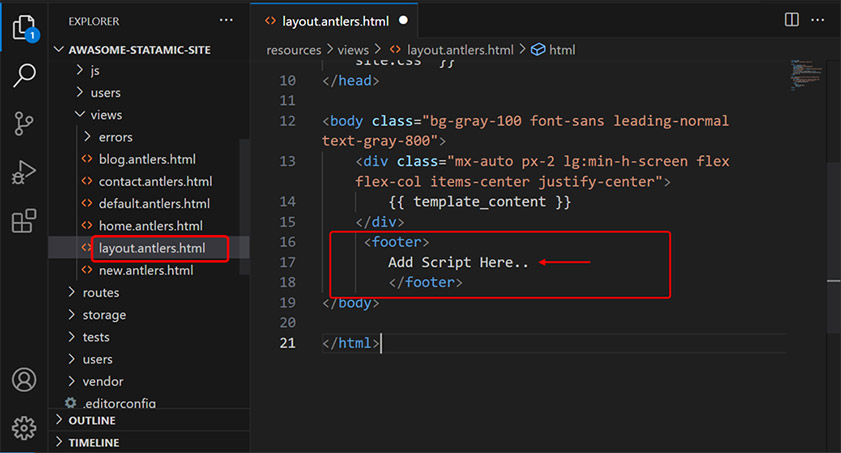Click the Split Editor Right icon
This screenshot has height=453, width=841.
792,20
